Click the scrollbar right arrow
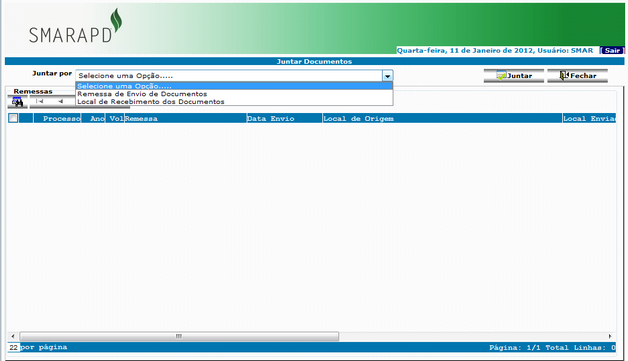 tap(610, 336)
